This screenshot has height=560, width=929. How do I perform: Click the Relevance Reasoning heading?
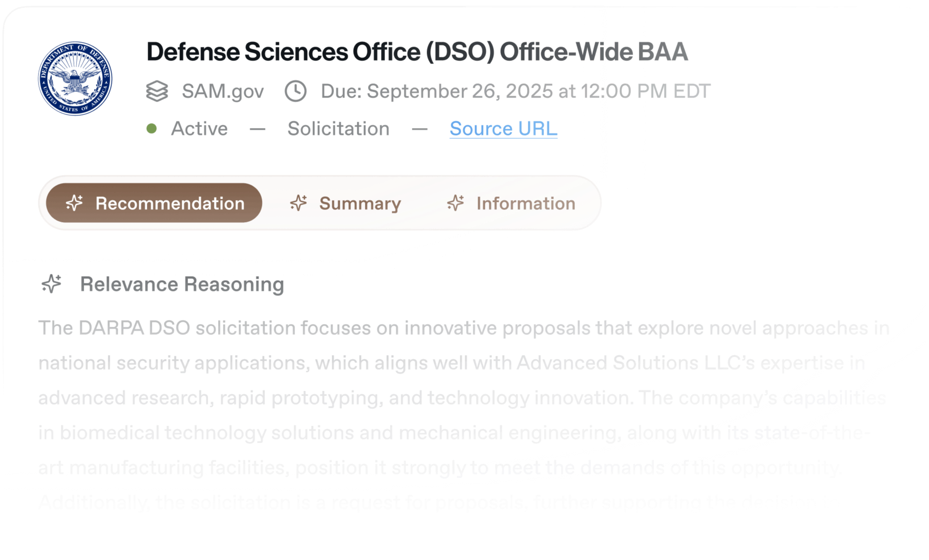[x=182, y=284]
